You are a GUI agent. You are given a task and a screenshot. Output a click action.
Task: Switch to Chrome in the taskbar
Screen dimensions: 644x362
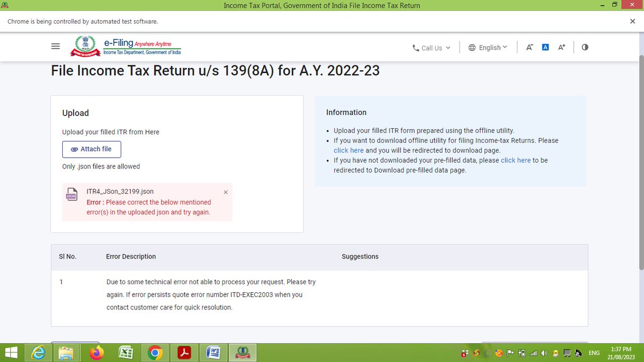pyautogui.click(x=155, y=352)
